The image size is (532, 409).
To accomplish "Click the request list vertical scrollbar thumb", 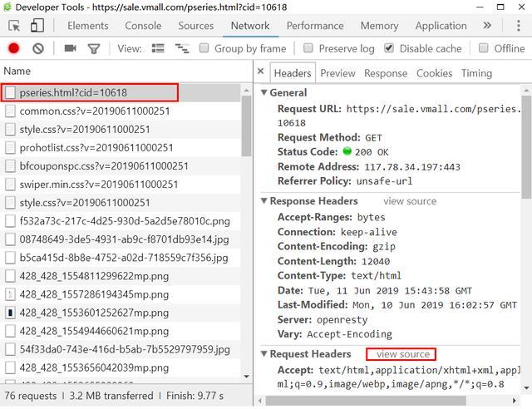I will click(x=246, y=126).
